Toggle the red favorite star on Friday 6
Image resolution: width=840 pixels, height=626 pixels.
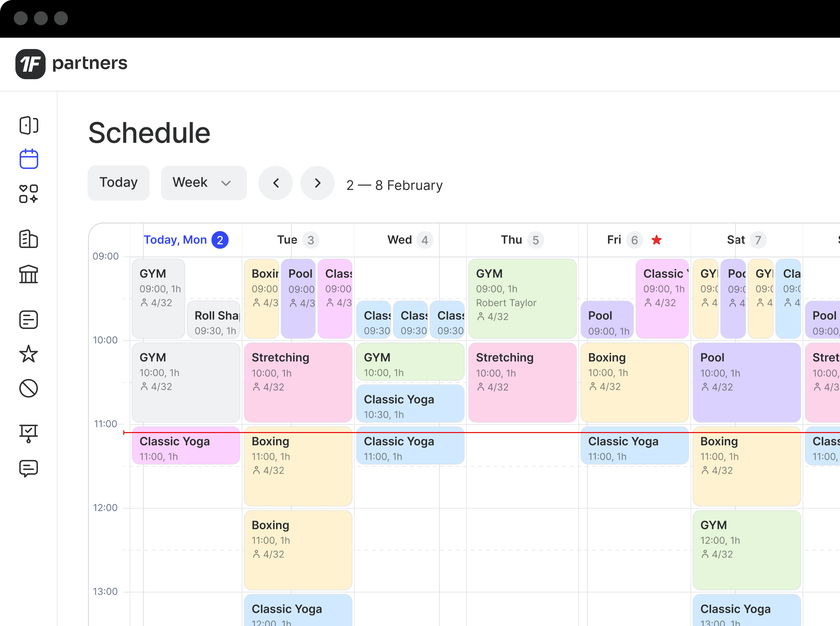[656, 240]
